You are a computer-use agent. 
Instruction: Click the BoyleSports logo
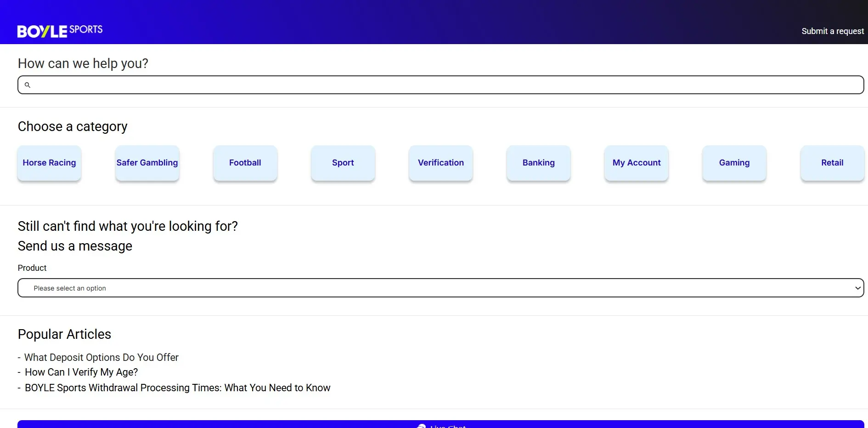60,31
